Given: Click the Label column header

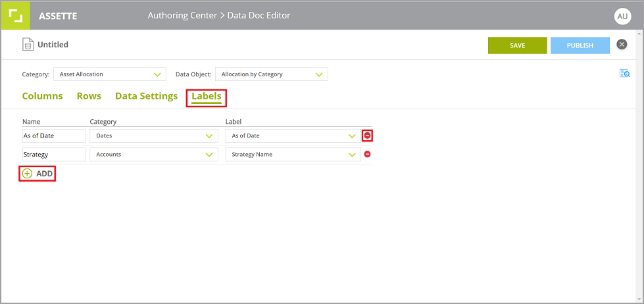Looking at the screenshot, I should tap(234, 122).
